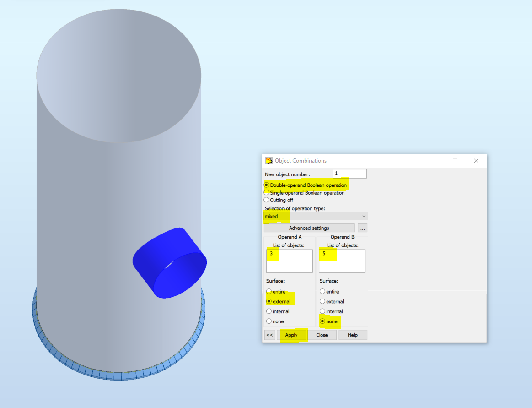Image resolution: width=532 pixels, height=408 pixels.
Task: Click the << collapse button
Action: point(269,335)
